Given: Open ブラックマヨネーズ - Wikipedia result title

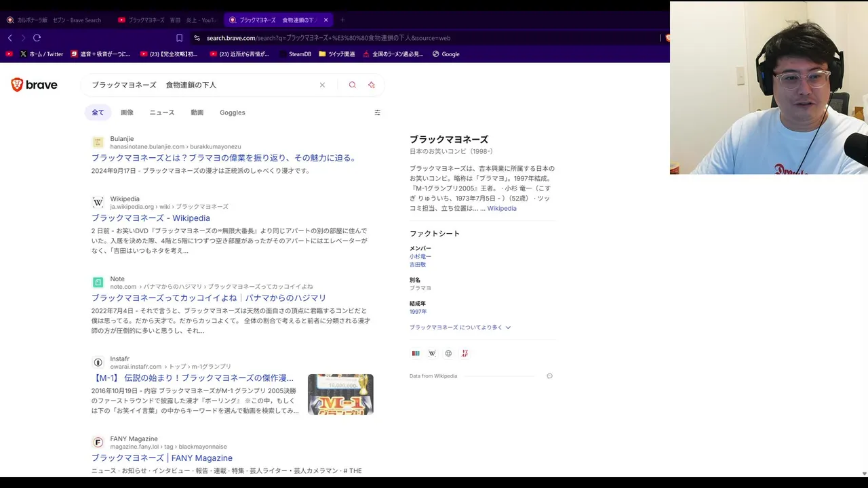Looking at the screenshot, I should (151, 218).
